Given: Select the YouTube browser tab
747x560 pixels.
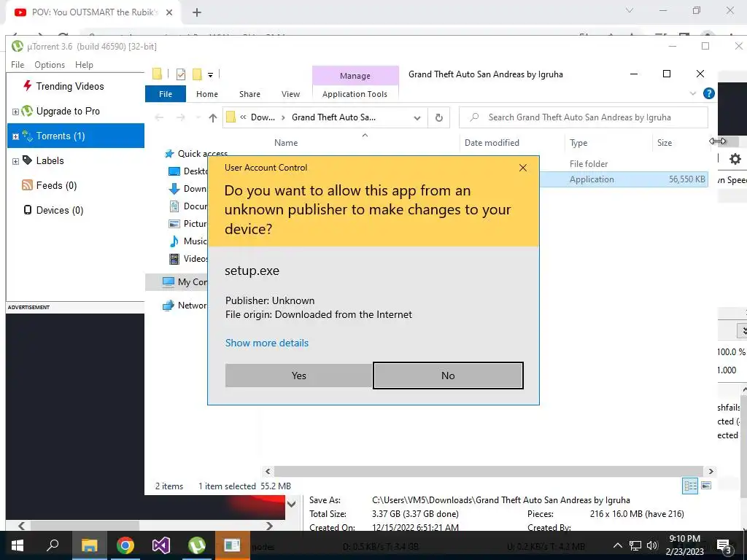Looking at the screenshot, I should coord(94,12).
